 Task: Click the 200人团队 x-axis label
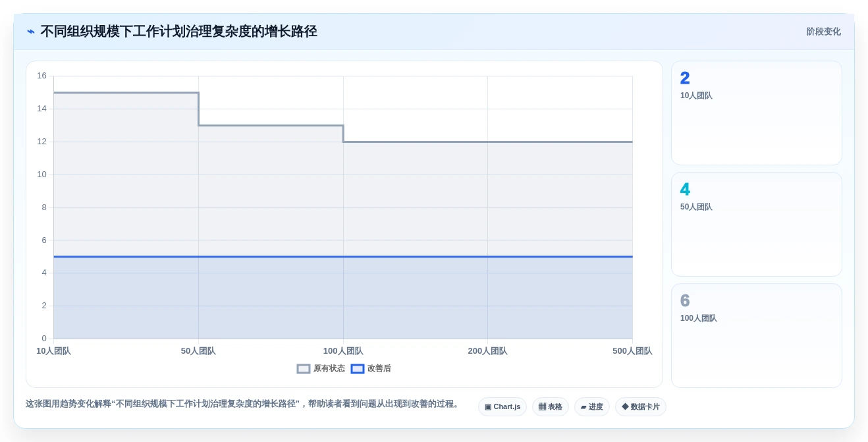pos(488,351)
